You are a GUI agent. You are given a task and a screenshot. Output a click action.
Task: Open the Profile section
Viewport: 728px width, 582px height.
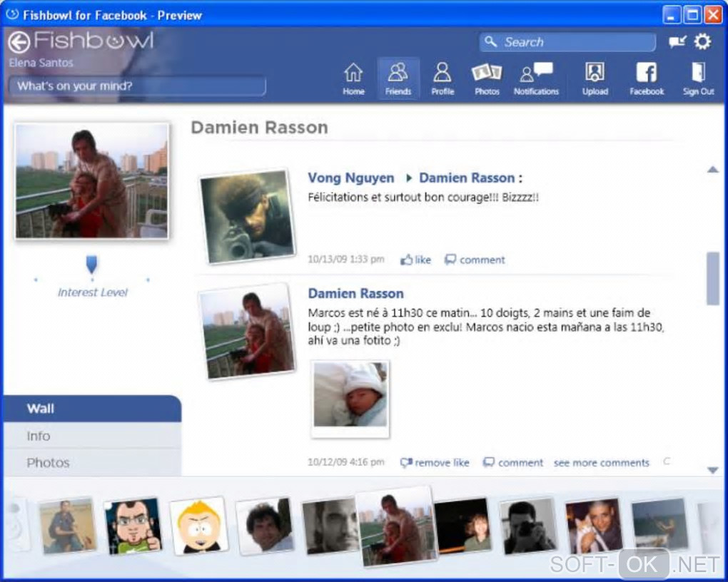pyautogui.click(x=443, y=79)
